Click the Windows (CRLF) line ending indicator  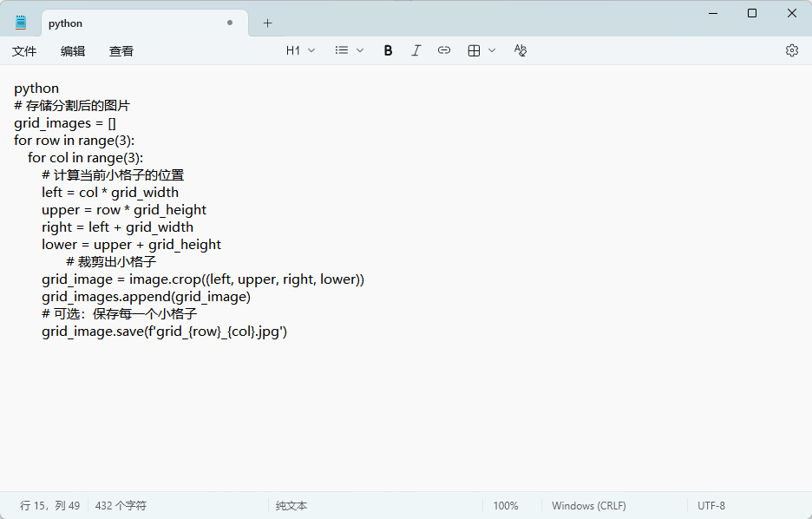(589, 505)
